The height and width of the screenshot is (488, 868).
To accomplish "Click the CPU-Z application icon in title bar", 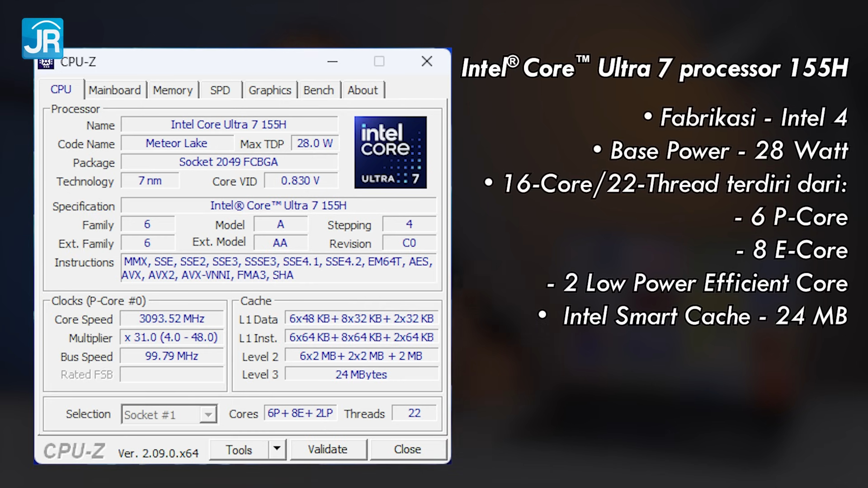I will [x=47, y=62].
